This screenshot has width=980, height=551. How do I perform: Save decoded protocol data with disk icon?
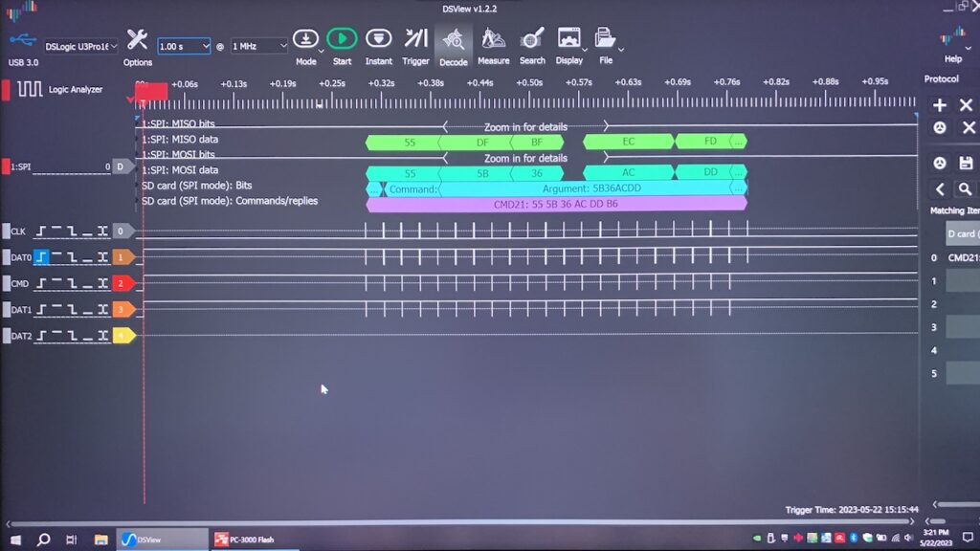point(966,163)
